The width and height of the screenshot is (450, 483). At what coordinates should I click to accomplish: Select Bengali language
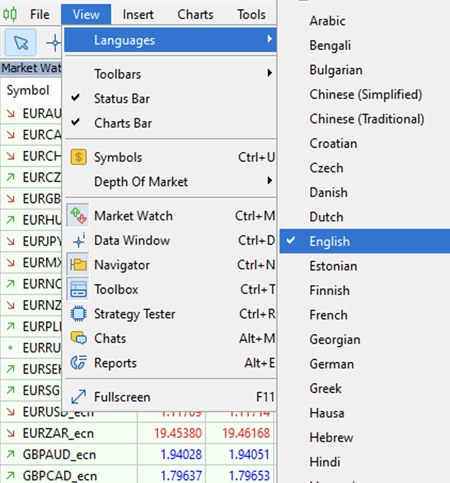click(365, 45)
